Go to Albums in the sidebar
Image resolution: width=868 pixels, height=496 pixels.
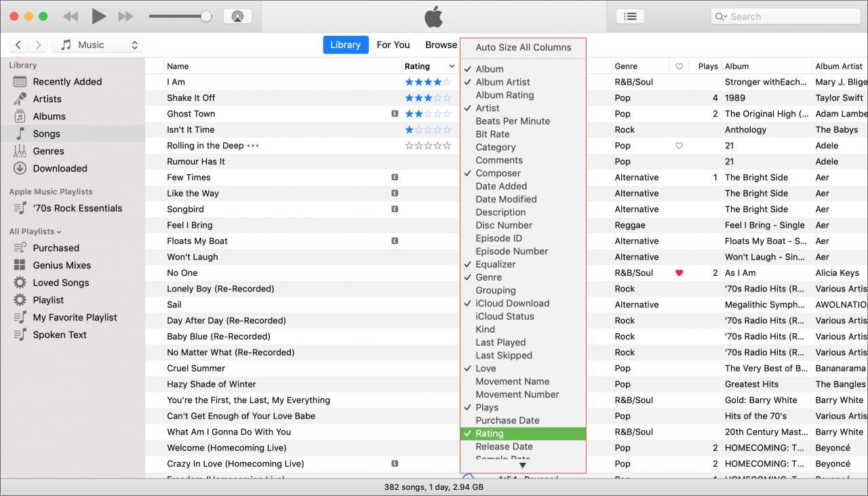click(49, 116)
